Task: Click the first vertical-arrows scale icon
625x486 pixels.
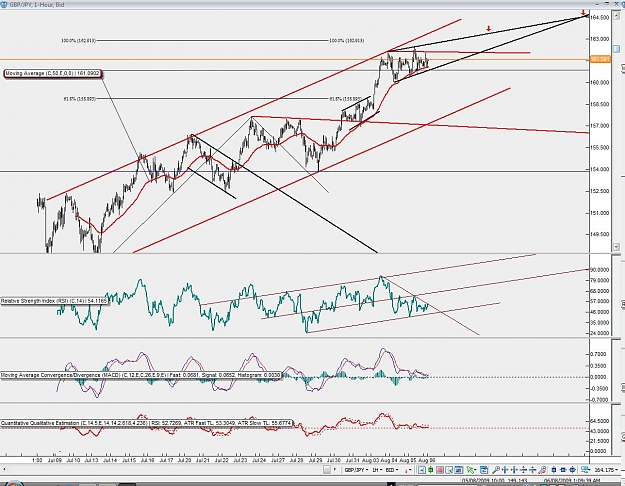Action: click(523, 470)
